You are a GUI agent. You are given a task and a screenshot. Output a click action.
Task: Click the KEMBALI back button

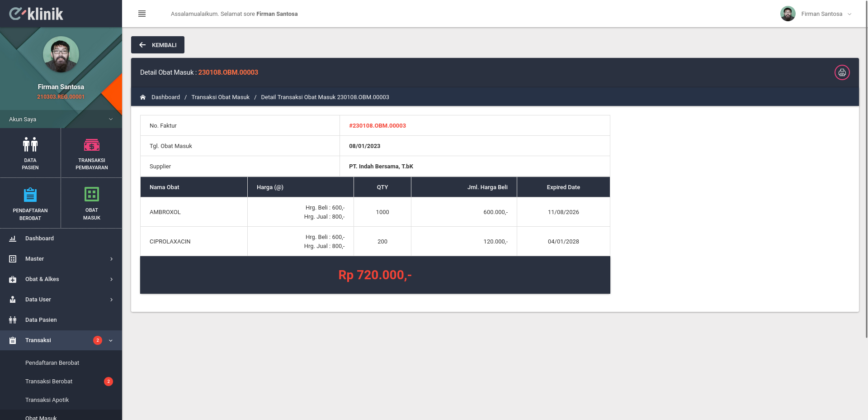[158, 45]
